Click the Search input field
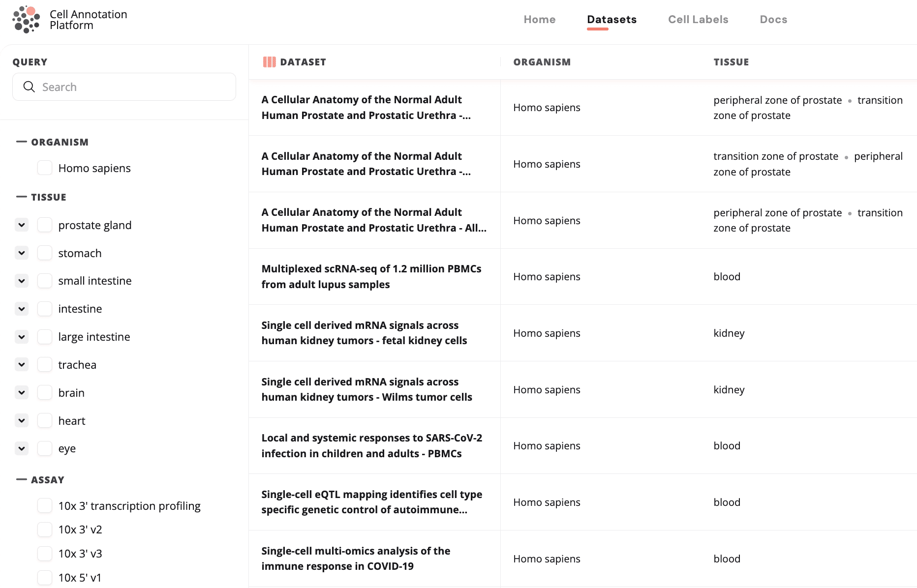Viewport: 917px width, 588px height. coord(123,87)
